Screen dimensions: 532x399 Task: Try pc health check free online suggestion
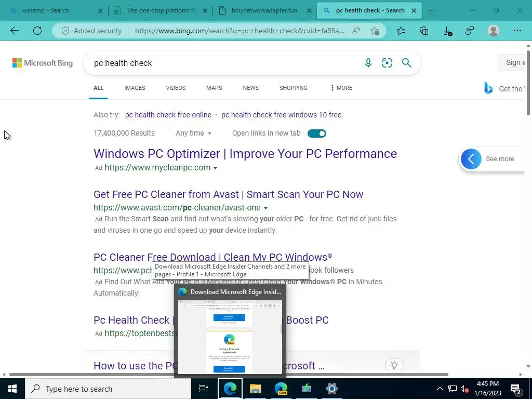(168, 115)
